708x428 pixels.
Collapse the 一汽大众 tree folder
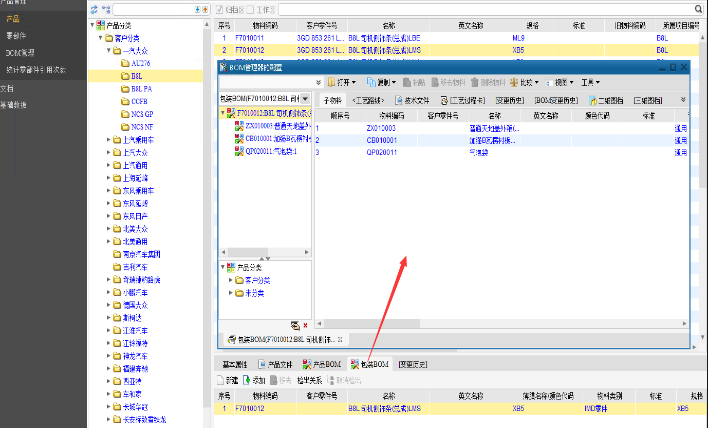pyautogui.click(x=110, y=49)
